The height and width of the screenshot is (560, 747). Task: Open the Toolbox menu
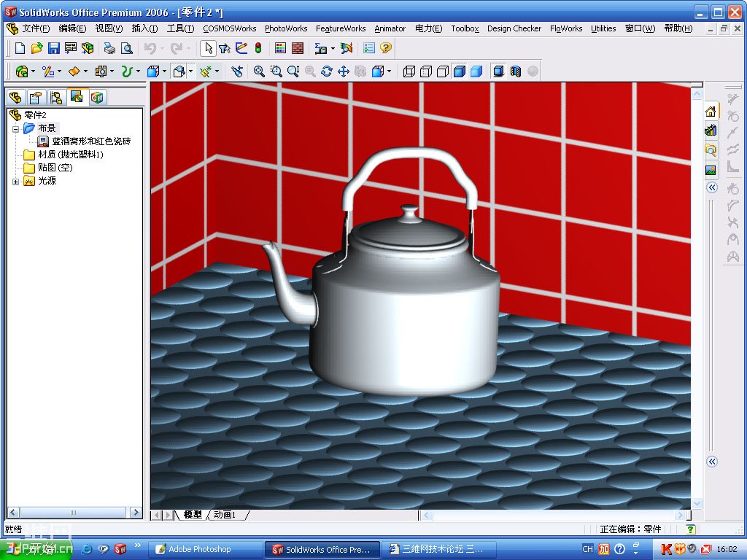click(x=465, y=28)
